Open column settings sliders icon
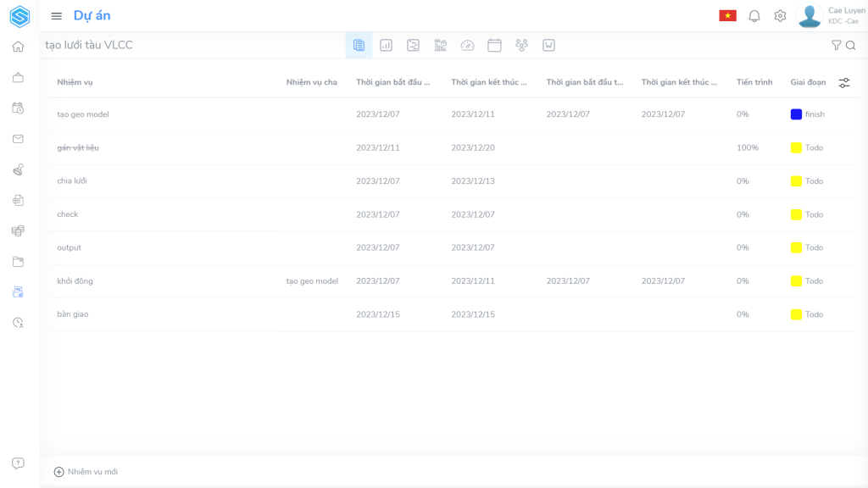 pos(843,83)
